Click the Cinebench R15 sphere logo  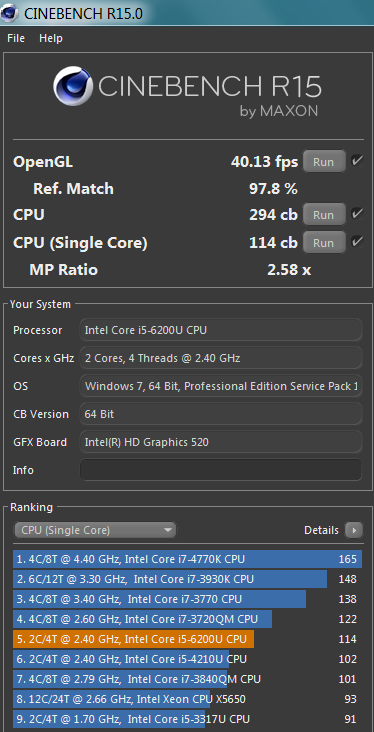[73, 86]
